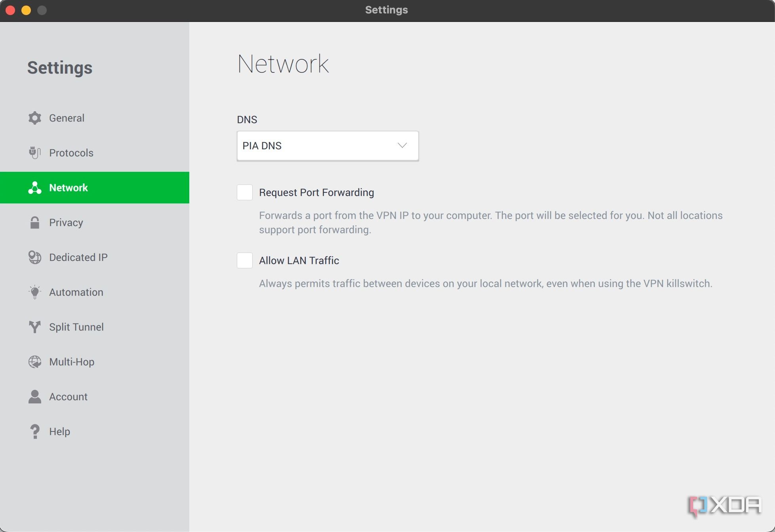Screen dimensions: 775x532
Task: Tick the Allow LAN Traffic checkbox
Action: (x=245, y=260)
